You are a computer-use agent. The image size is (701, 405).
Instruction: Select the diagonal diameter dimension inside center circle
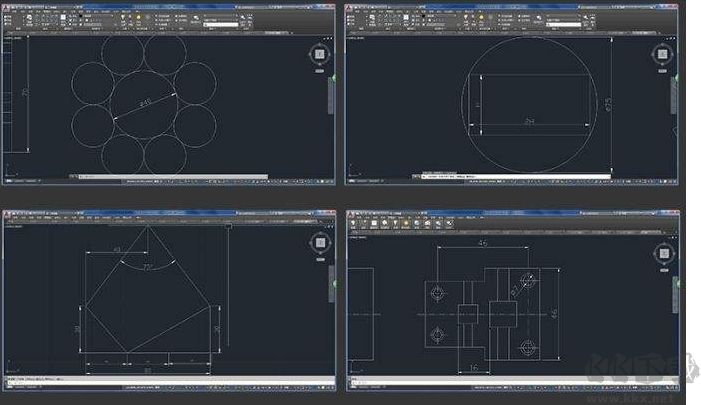pyautogui.click(x=145, y=103)
